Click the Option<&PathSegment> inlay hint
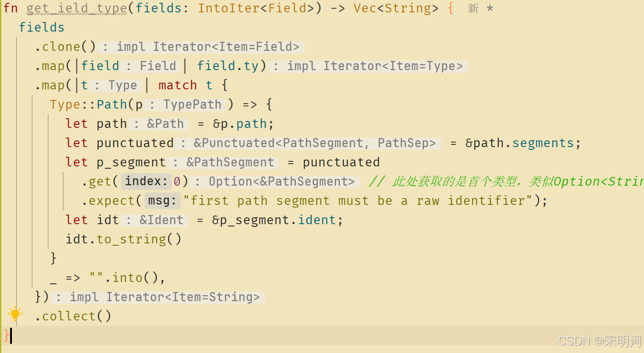Screen dimensions: 644x353 [275, 182]
